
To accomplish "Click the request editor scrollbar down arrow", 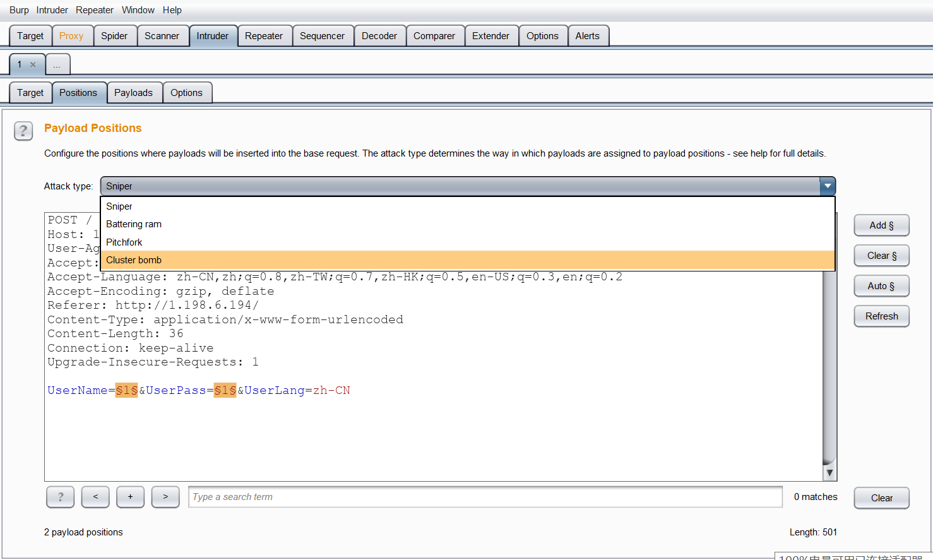I will [829, 473].
